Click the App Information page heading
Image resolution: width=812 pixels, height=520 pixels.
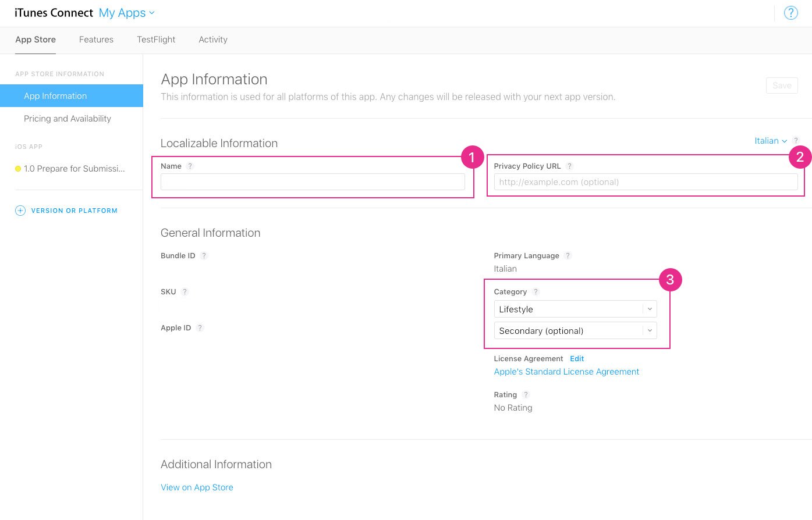click(x=214, y=79)
